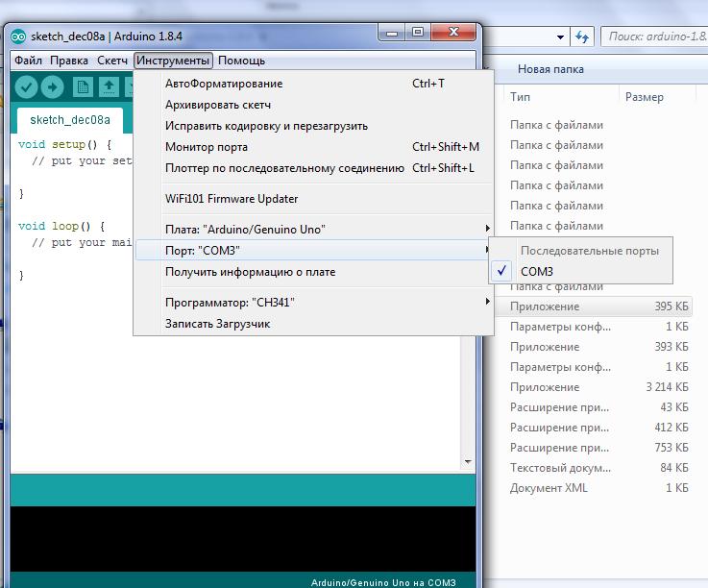Click the Upload arrow toolbar icon
Screen dimensions: 708x588
(53, 86)
